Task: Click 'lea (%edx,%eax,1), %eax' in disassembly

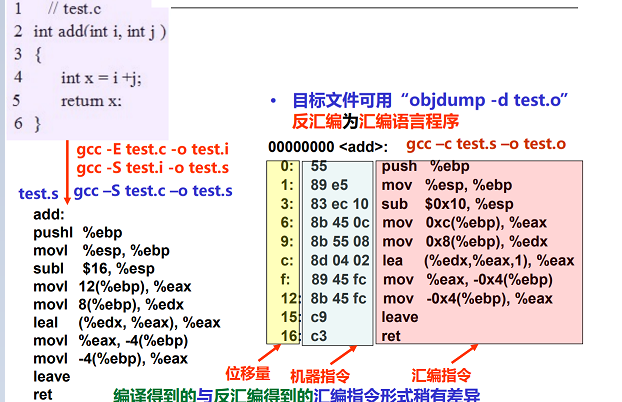Action: (x=478, y=261)
